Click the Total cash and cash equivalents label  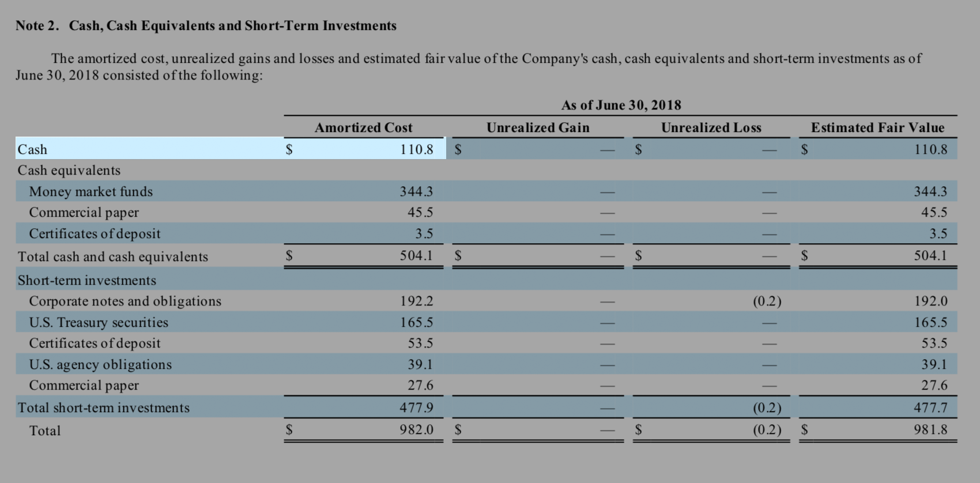point(113,256)
